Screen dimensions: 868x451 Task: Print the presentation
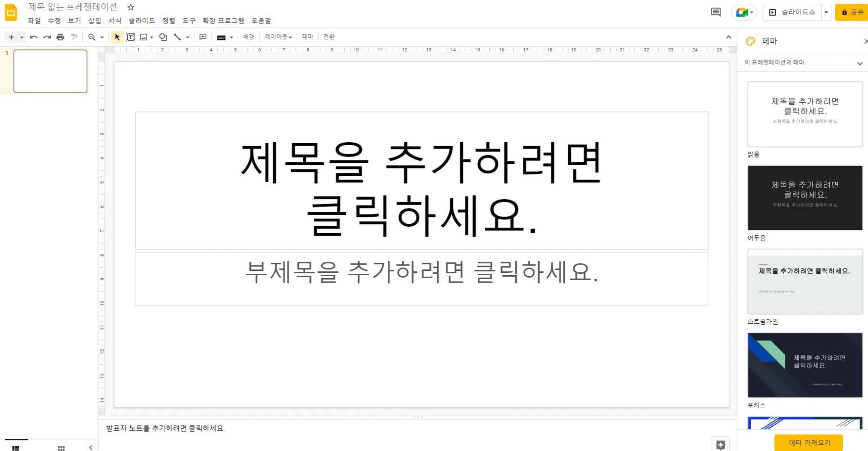tap(60, 37)
